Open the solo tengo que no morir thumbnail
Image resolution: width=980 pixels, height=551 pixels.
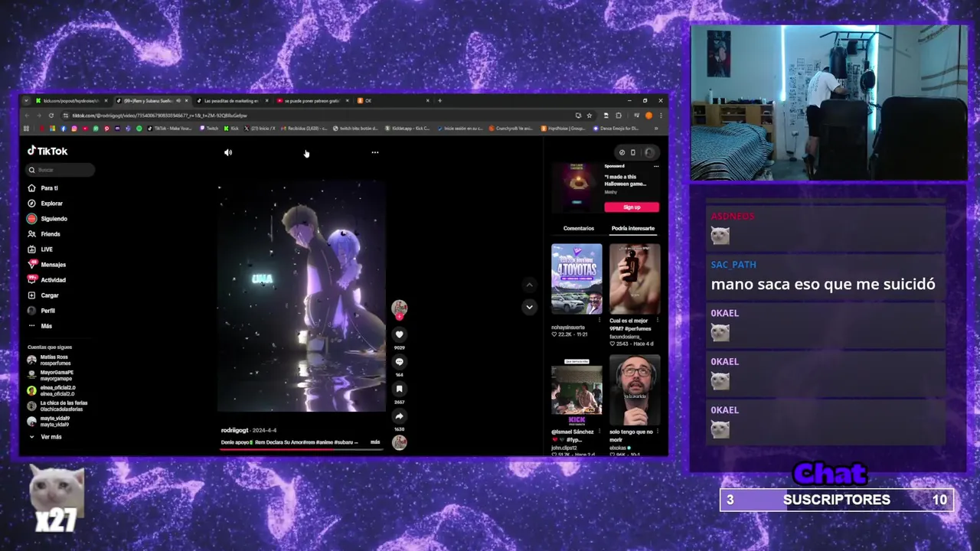click(x=635, y=390)
